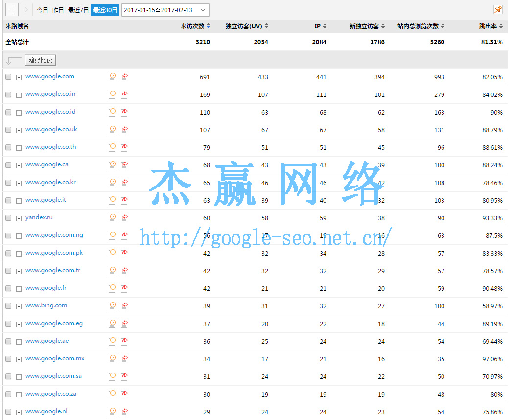Open referral detail icon for www.google.com
The width and height of the screenshot is (513, 420).
tap(124, 77)
